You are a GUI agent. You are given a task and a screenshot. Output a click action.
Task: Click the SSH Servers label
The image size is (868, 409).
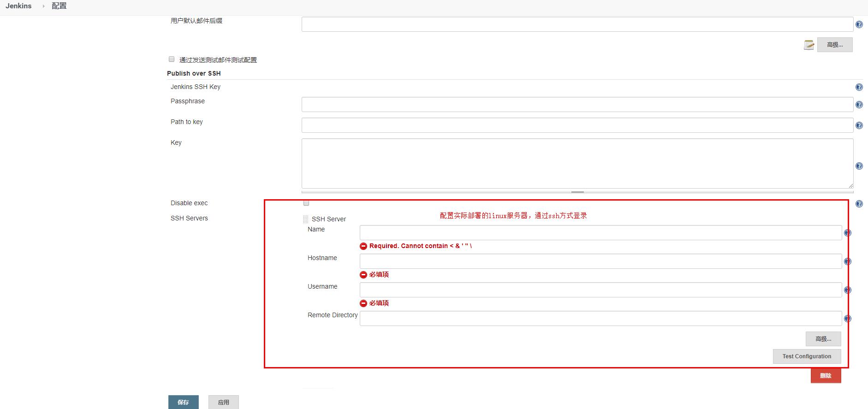[x=189, y=218]
